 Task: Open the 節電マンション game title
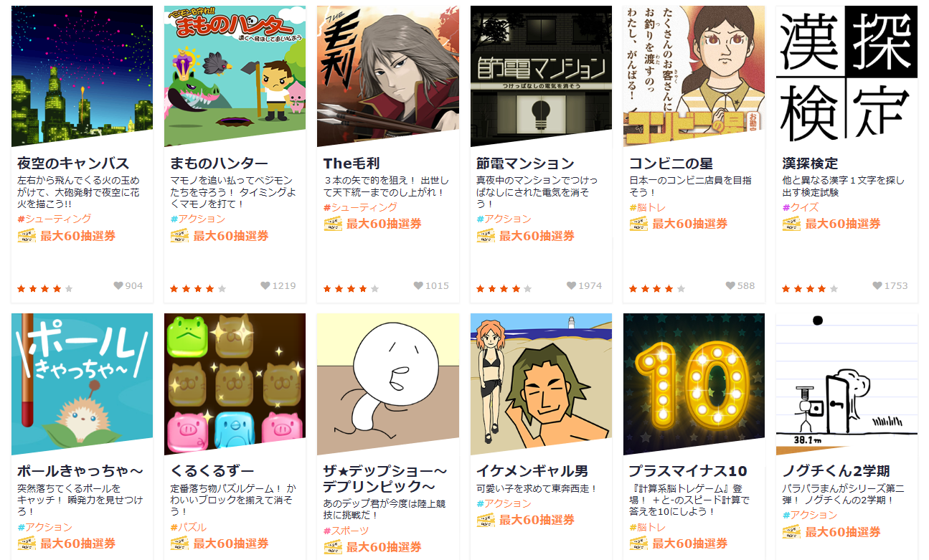pyautogui.click(x=525, y=163)
